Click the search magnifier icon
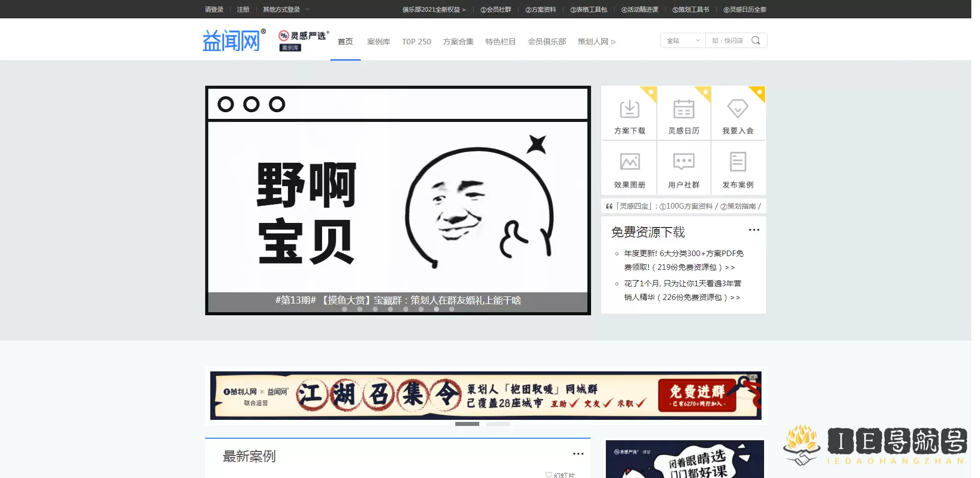The height and width of the screenshot is (478, 980). (756, 40)
